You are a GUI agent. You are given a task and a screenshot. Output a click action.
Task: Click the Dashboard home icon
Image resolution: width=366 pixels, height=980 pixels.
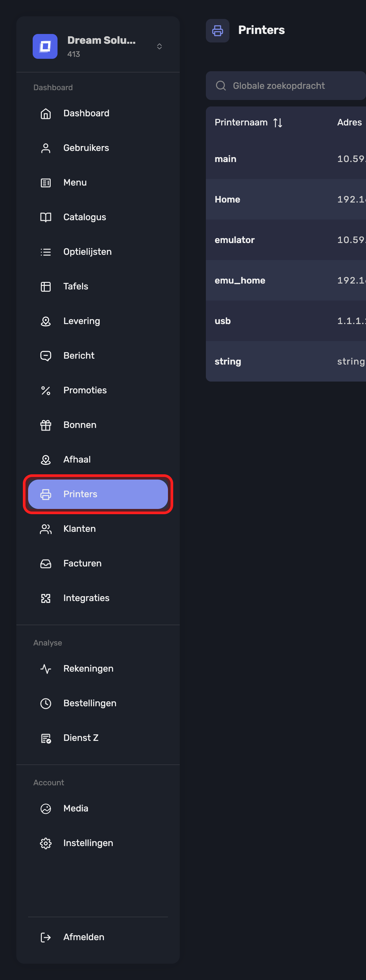tap(46, 113)
